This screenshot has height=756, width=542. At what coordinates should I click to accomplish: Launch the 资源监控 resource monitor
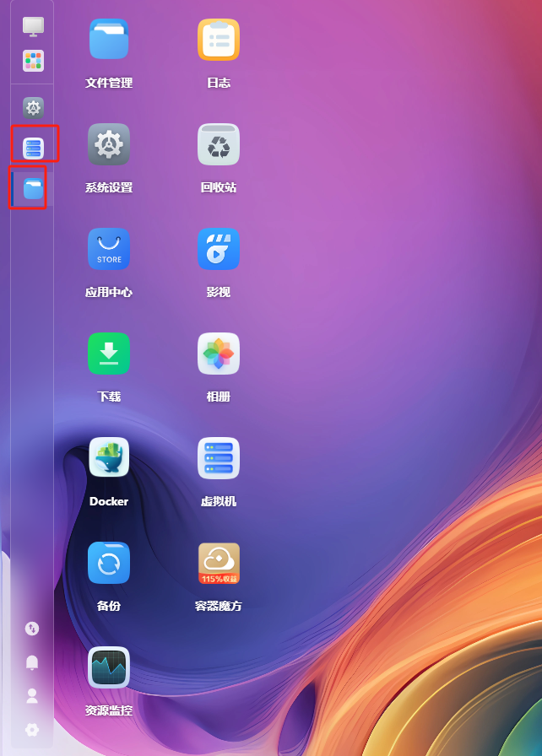109,667
